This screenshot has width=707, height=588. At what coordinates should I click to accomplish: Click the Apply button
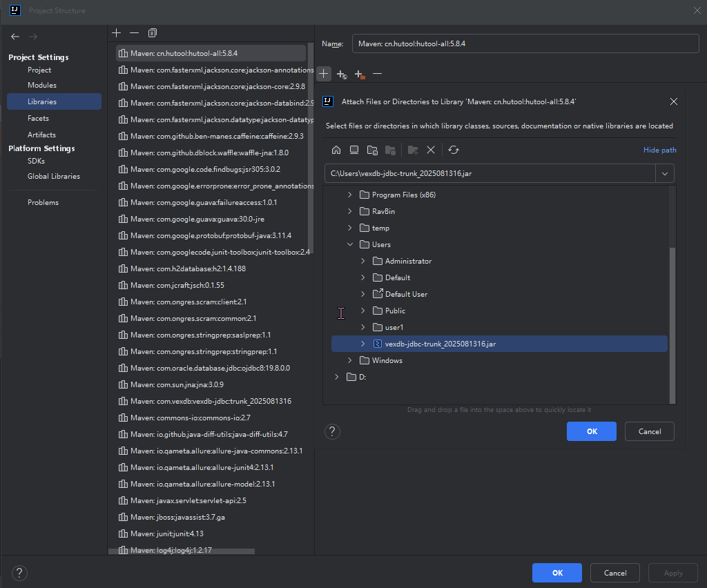673,573
